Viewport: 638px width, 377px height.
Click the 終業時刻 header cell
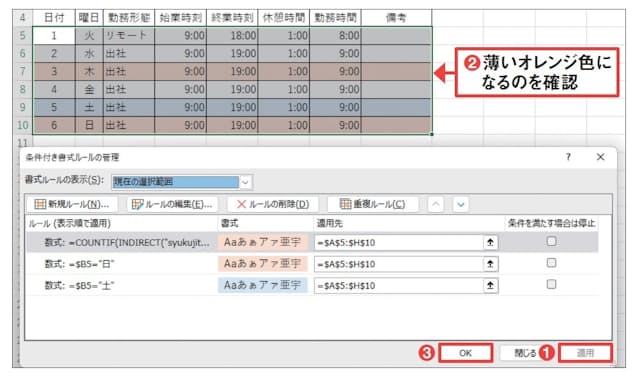click(232, 18)
